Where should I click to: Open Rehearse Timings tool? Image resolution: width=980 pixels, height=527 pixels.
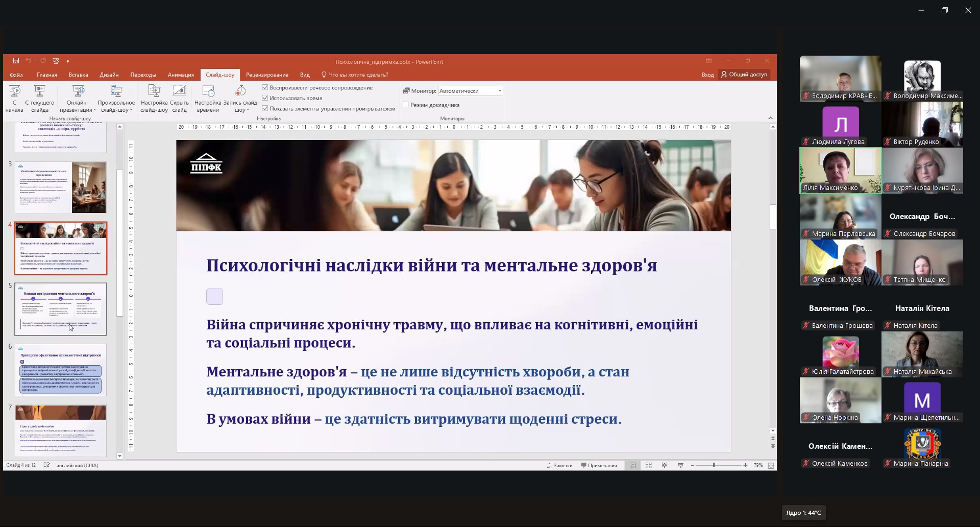208,92
